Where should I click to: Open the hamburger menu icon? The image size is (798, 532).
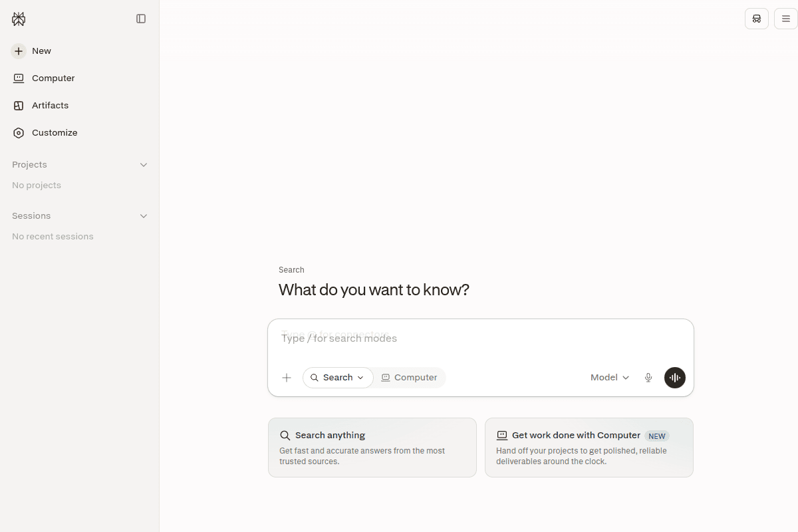786,19
